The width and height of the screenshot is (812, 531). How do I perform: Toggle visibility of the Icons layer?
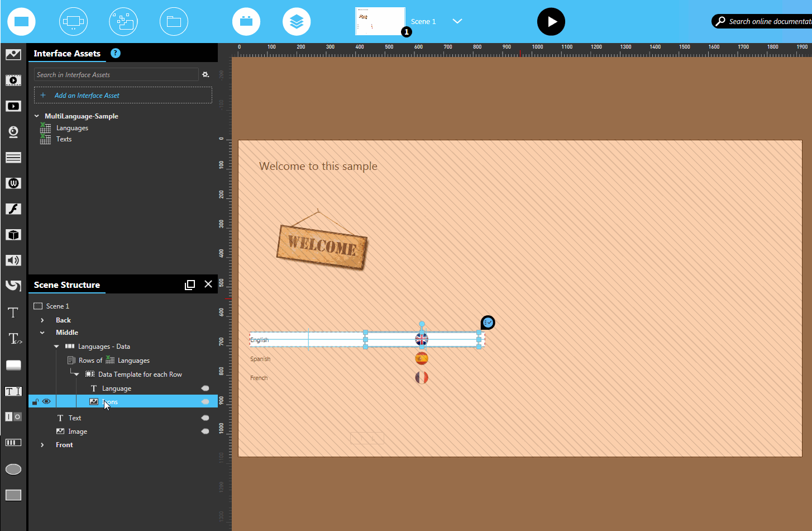pyautogui.click(x=46, y=401)
